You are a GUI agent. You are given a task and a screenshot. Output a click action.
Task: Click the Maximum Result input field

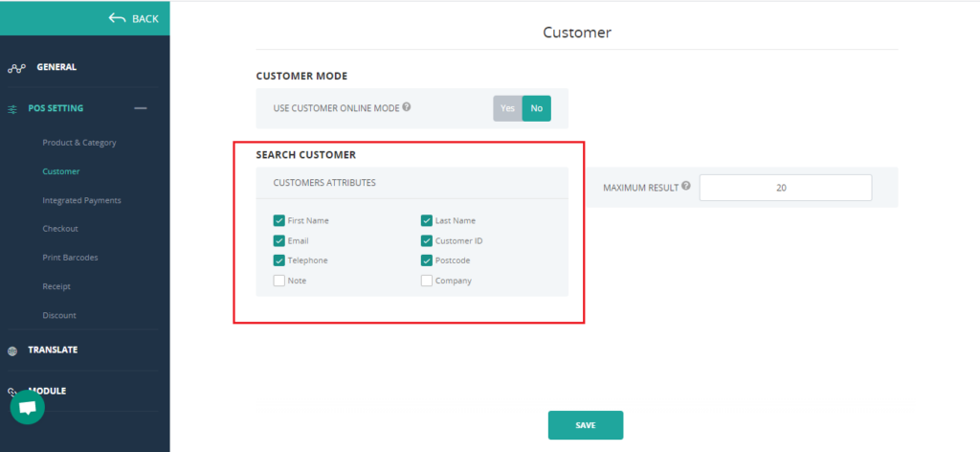pos(785,188)
